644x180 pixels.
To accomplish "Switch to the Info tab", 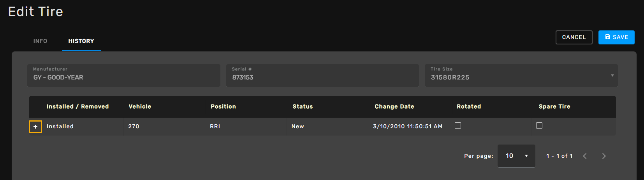I will coord(40,41).
